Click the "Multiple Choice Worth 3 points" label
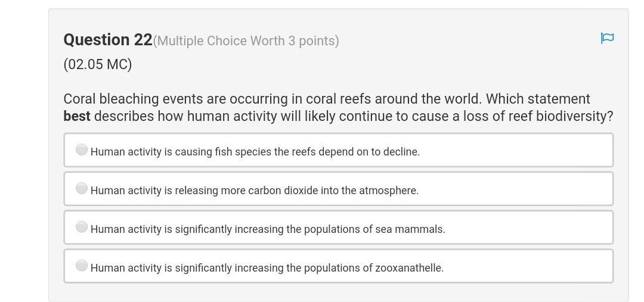Viewport: 644px width, 302px height. tap(246, 41)
